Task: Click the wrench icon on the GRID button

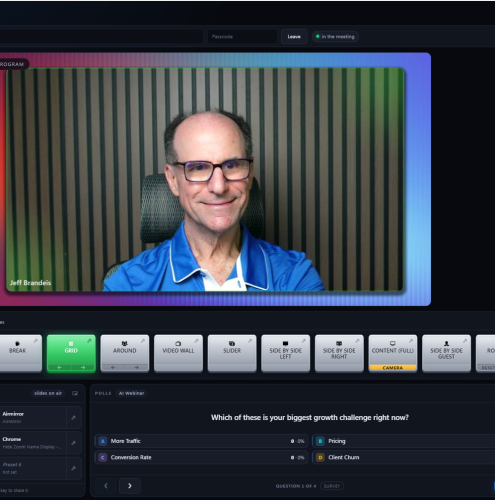Action: tap(89, 341)
